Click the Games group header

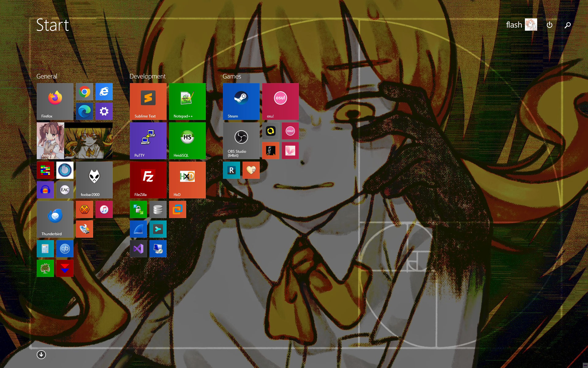click(x=232, y=76)
